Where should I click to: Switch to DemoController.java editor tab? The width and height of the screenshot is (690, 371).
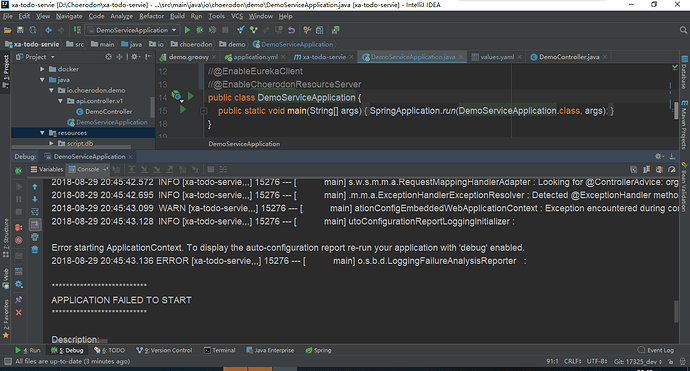(x=569, y=57)
